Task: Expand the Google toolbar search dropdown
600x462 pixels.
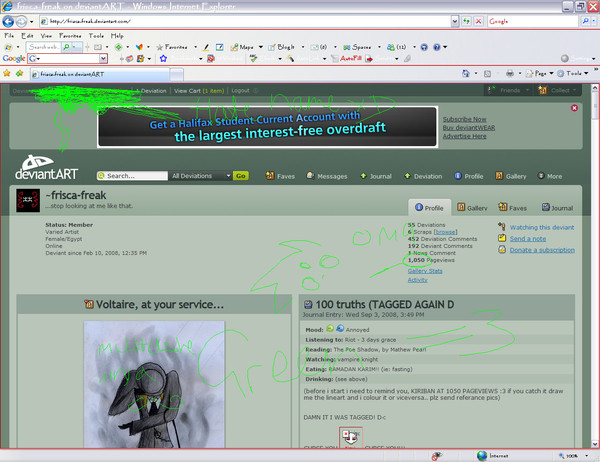Action: (103, 59)
